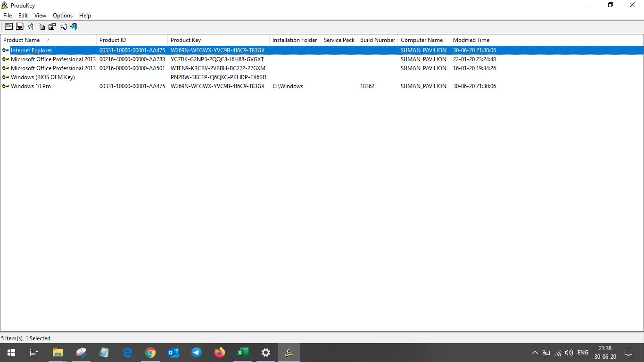Open Find with the magnifier toolbar icon

[x=63, y=27]
